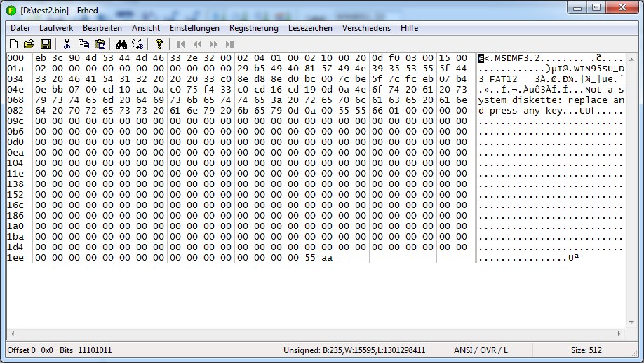
Task: Open the Laufwerk menu
Action: point(55,28)
